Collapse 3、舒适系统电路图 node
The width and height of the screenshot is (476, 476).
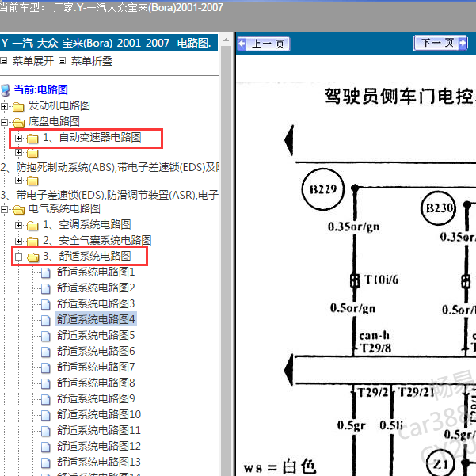pyautogui.click(x=18, y=257)
